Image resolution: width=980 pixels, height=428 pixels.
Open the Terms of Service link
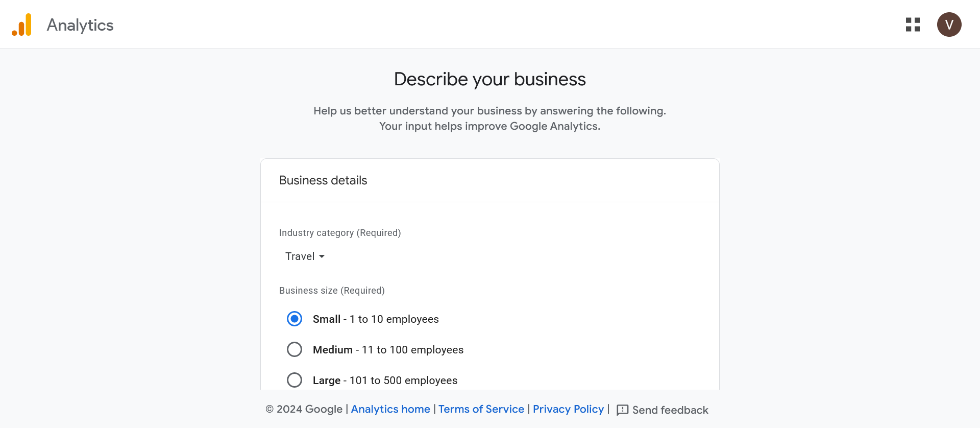click(481, 409)
